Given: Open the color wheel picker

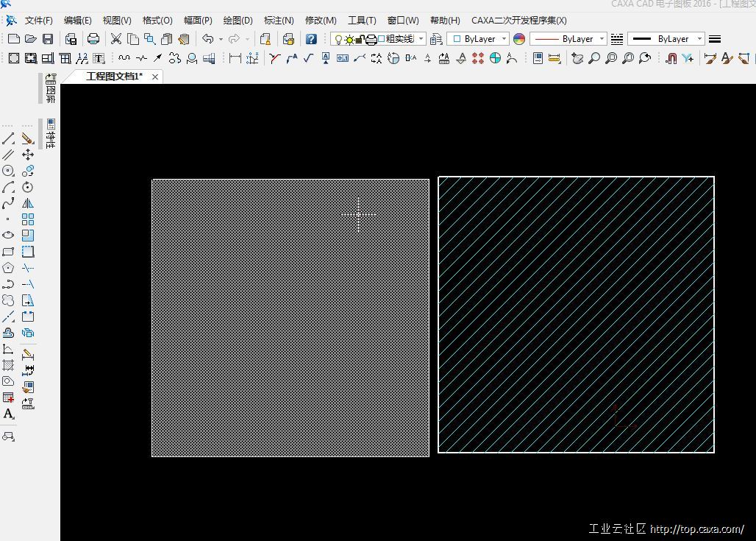Looking at the screenshot, I should coord(519,39).
